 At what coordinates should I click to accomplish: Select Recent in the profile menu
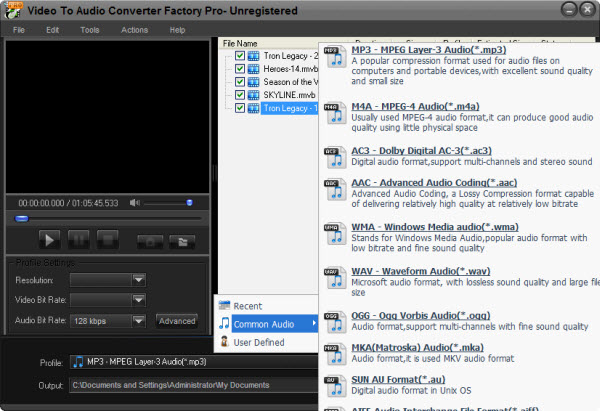(x=247, y=305)
